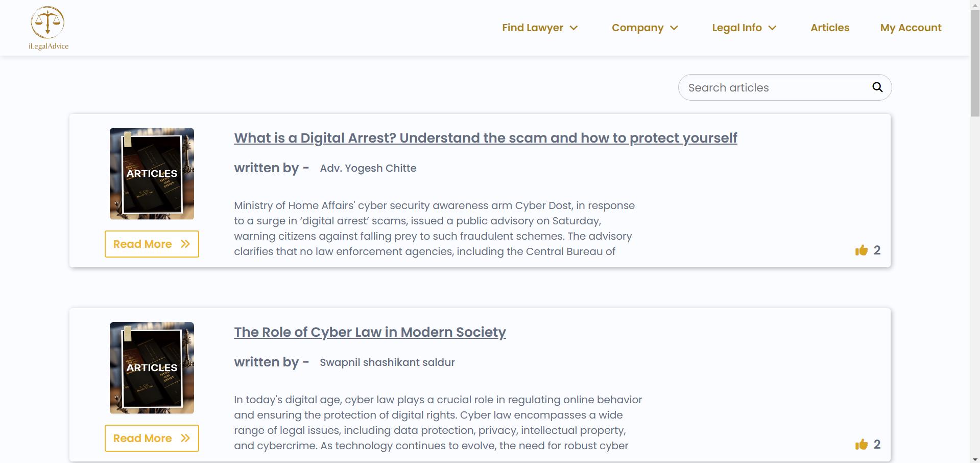The width and height of the screenshot is (980, 463).
Task: Click the double-chevron icon in first Read More
Action: [x=185, y=244]
